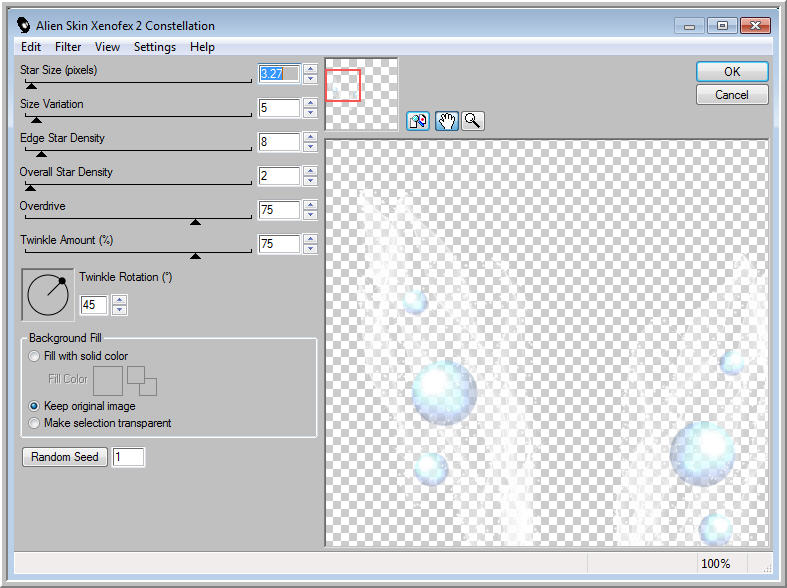Click the OK button
787x588 pixels.
coord(732,72)
